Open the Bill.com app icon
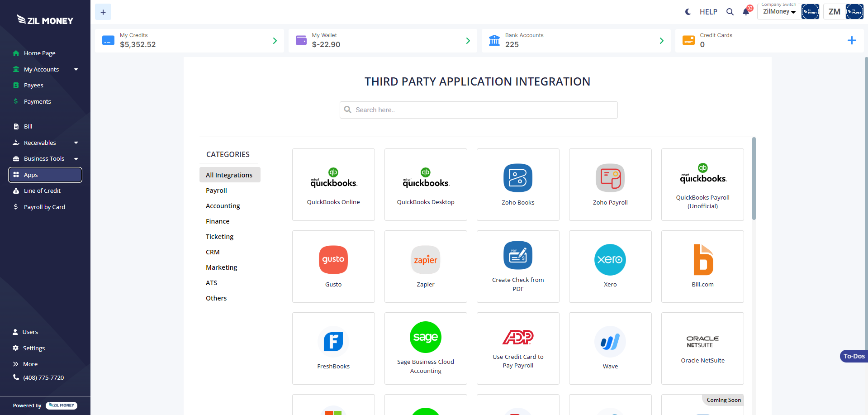The height and width of the screenshot is (415, 868). (703, 260)
